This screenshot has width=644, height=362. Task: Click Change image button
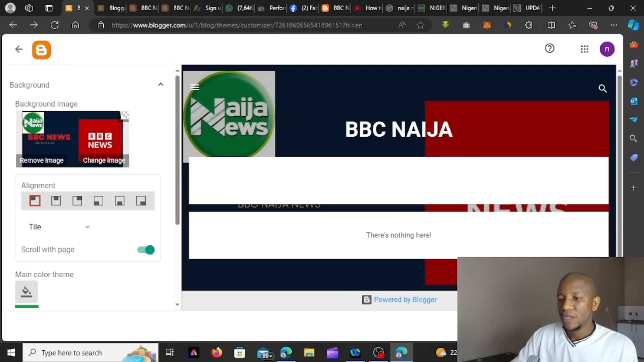104,160
